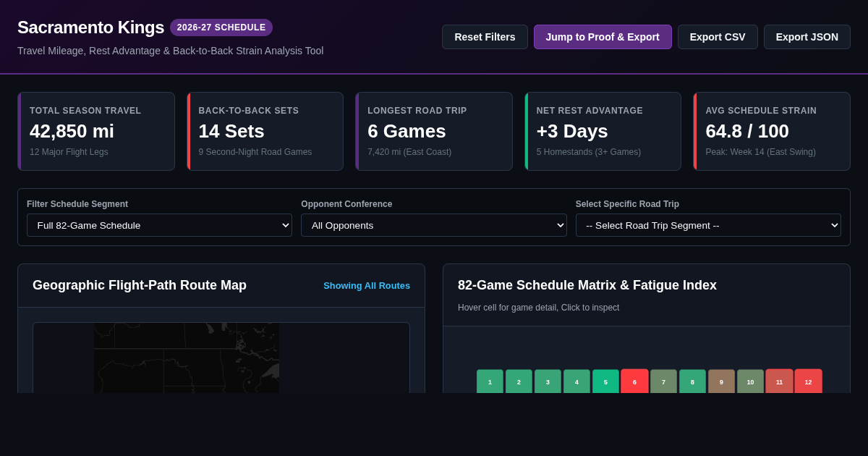Screen dimensions: 868x456
Task: Click the Net Rest Advantage card
Action: point(603,131)
